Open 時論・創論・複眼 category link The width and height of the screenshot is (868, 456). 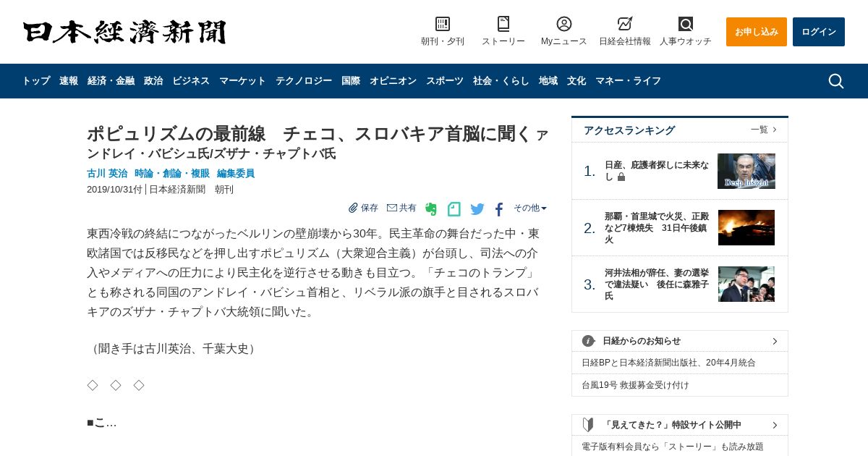(172, 174)
